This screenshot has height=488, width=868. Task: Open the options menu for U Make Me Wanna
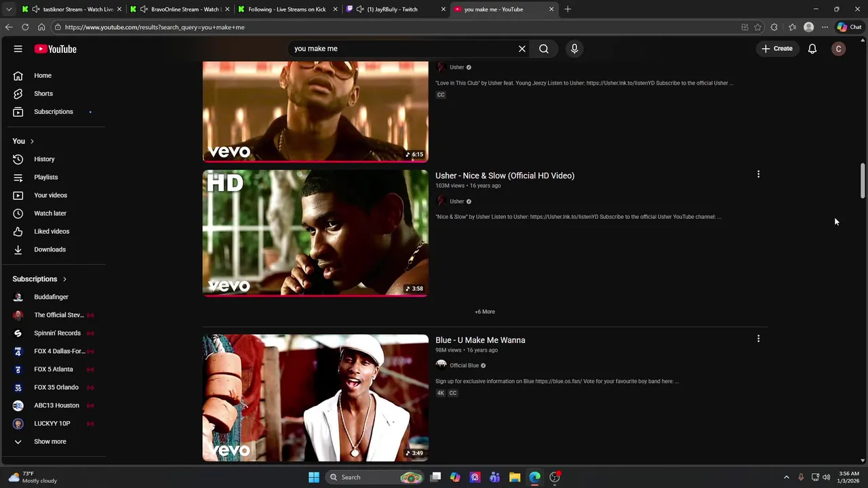click(758, 339)
